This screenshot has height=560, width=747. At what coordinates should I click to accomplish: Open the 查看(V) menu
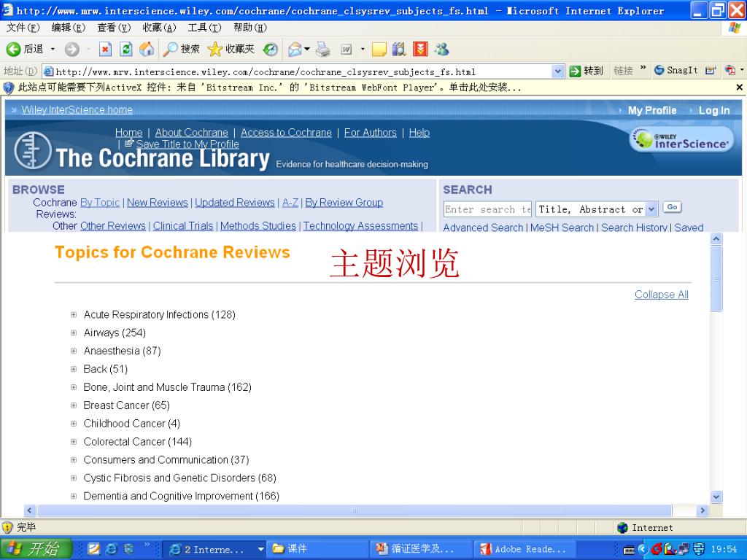click(x=114, y=28)
